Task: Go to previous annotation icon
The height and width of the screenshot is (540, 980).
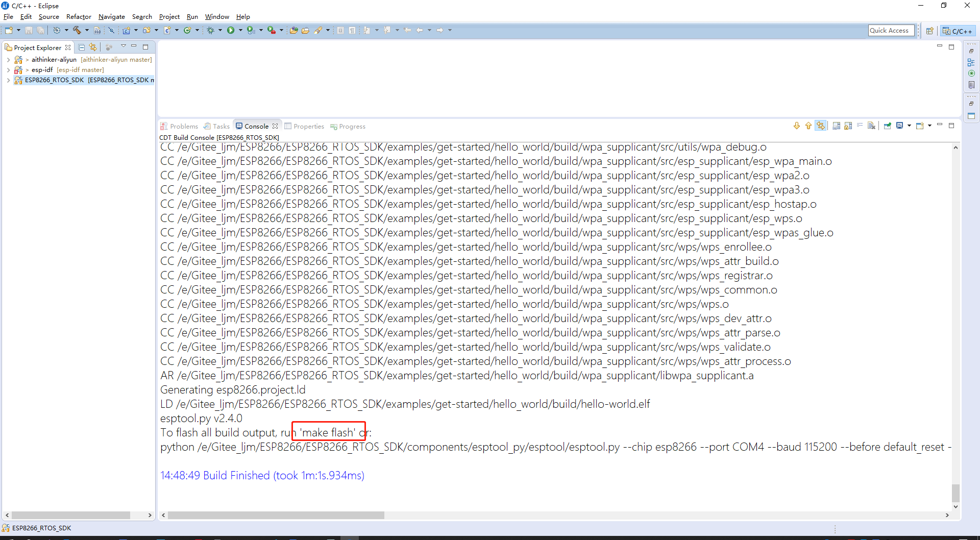Action: click(x=387, y=31)
